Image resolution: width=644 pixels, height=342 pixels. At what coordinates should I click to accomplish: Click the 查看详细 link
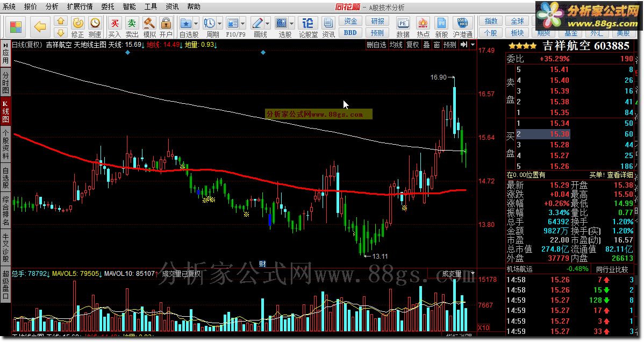click(x=620, y=175)
